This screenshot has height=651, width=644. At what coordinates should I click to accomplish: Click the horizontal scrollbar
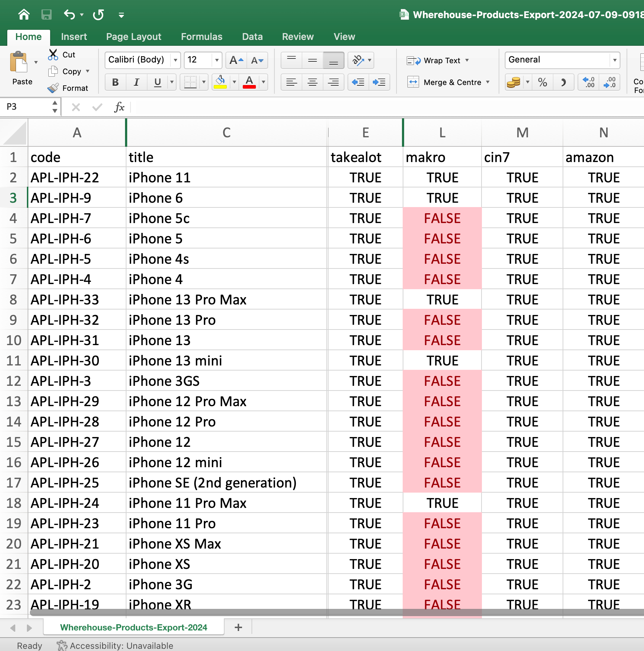click(336, 612)
